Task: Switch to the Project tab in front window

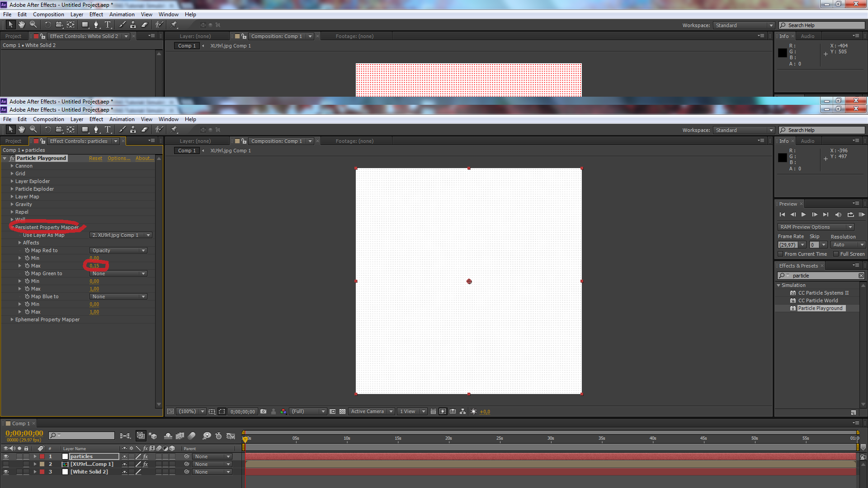Action: [13, 141]
